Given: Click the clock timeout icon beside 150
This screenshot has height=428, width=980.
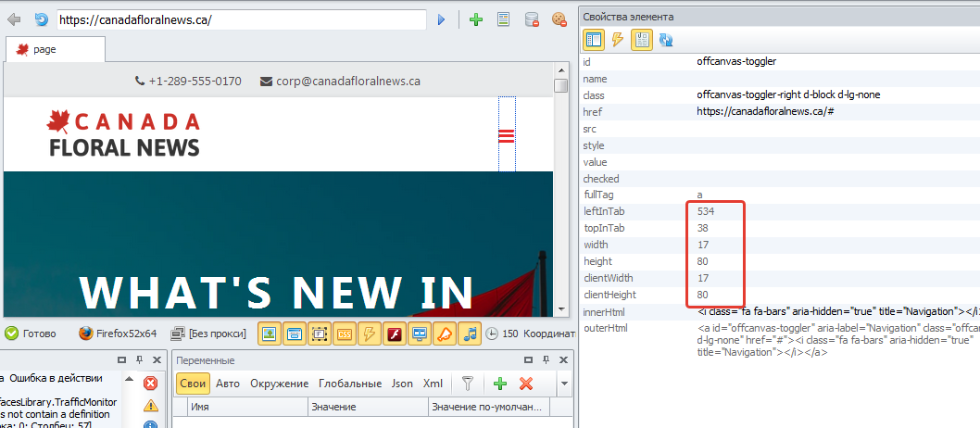Looking at the screenshot, I should [x=493, y=334].
